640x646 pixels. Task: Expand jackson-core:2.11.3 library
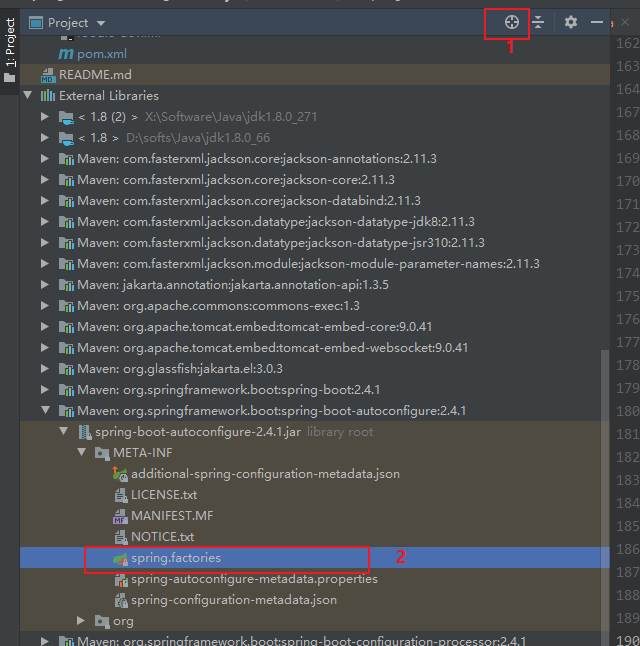pos(45,180)
